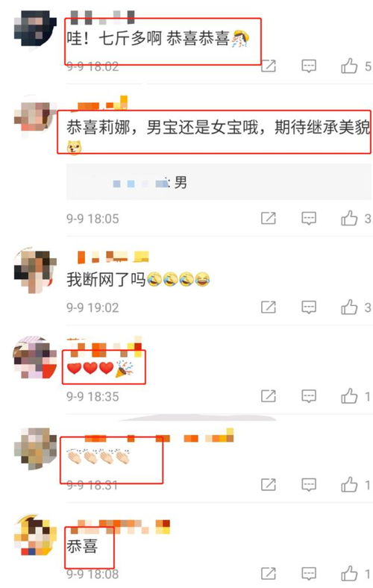Repost the 9-9 18:02 comment

pyautogui.click(x=269, y=66)
